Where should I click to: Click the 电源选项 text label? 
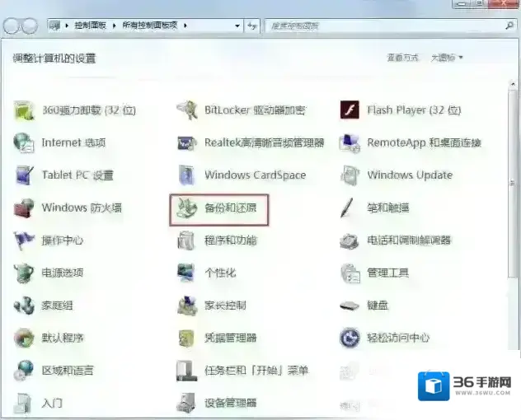pos(62,273)
